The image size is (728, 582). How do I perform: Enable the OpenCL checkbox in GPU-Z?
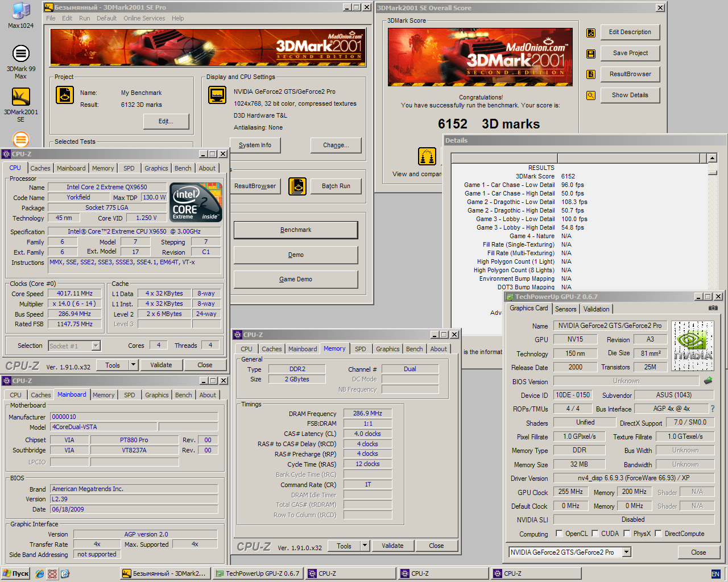coord(559,534)
